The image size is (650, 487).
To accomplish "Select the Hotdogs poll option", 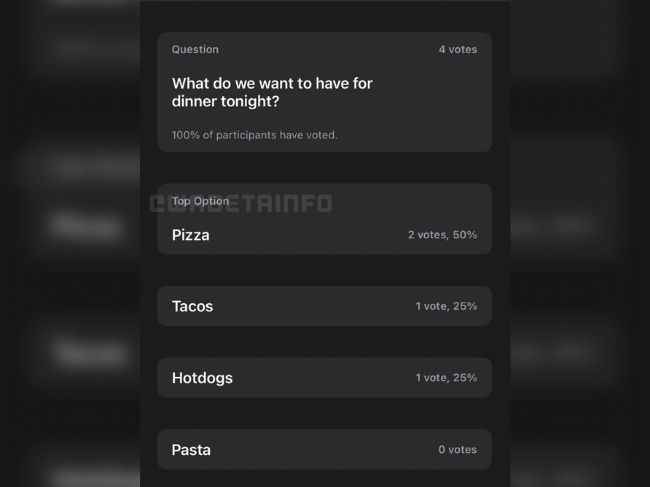I will click(x=325, y=378).
